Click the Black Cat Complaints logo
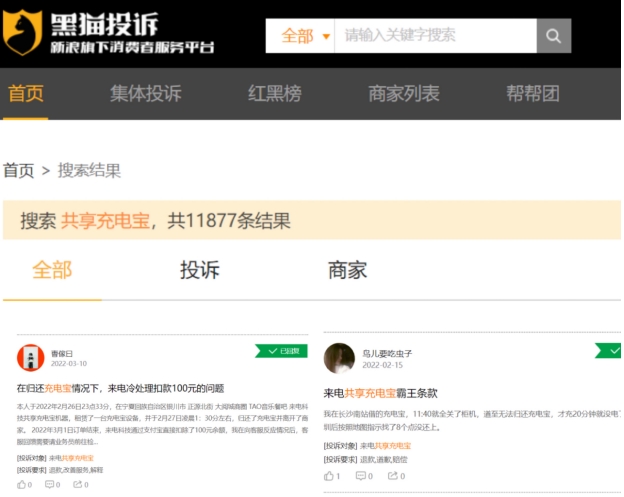Viewport: 624px width, 497px height. [x=108, y=34]
